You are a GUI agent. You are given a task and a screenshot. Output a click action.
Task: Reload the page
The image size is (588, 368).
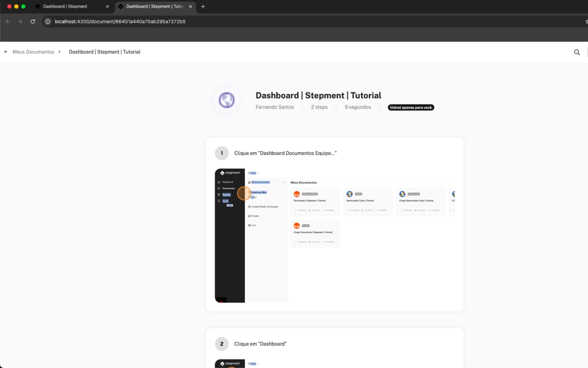tap(33, 22)
